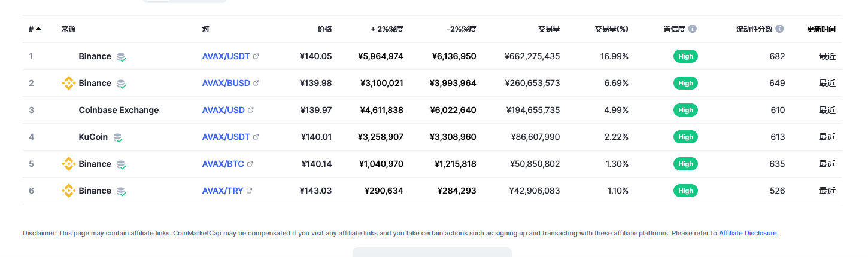
Task: Sort the table by the # column arrow
Action: 38,29
